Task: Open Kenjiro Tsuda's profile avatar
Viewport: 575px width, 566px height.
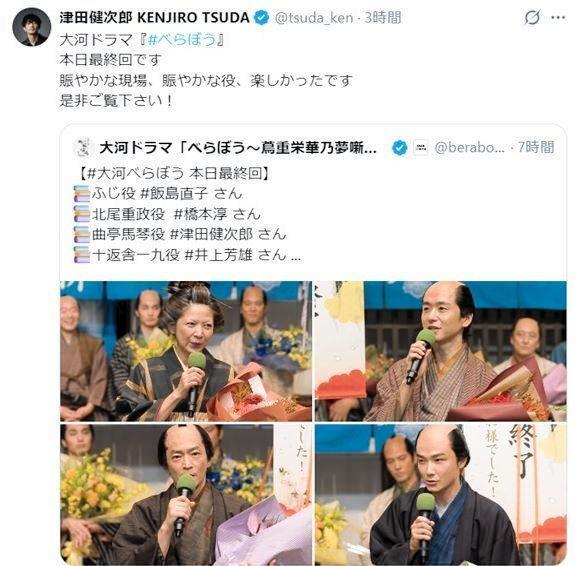Action: tap(32, 27)
